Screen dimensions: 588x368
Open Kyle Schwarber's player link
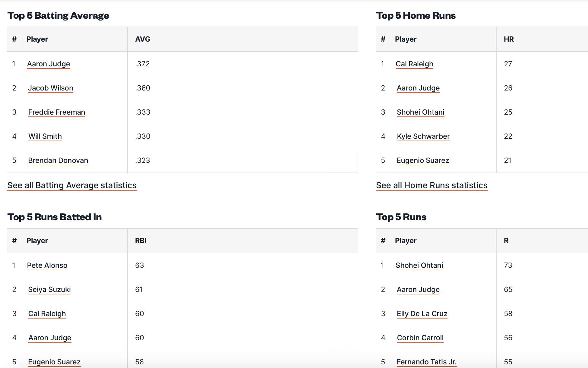(x=423, y=136)
